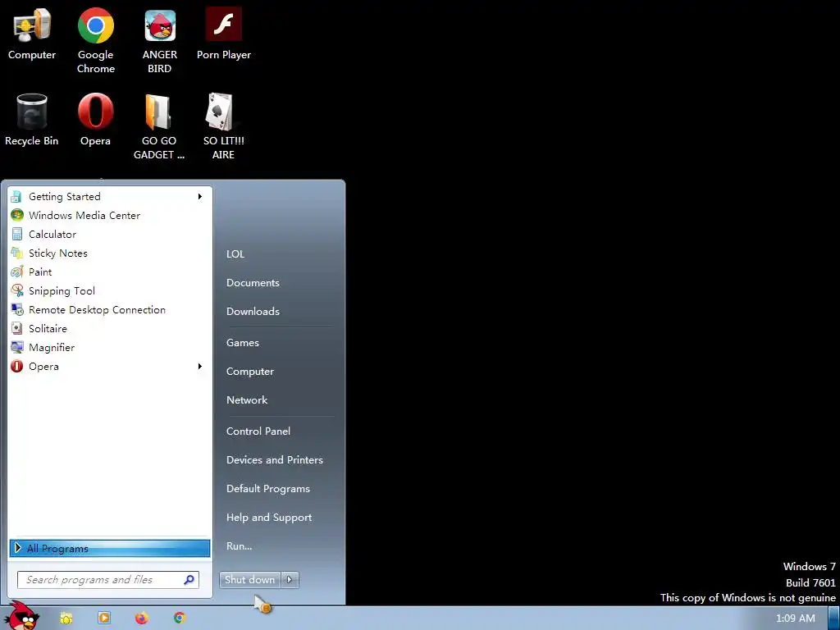Expand All Programs list
The image size is (840, 630).
coord(109,548)
